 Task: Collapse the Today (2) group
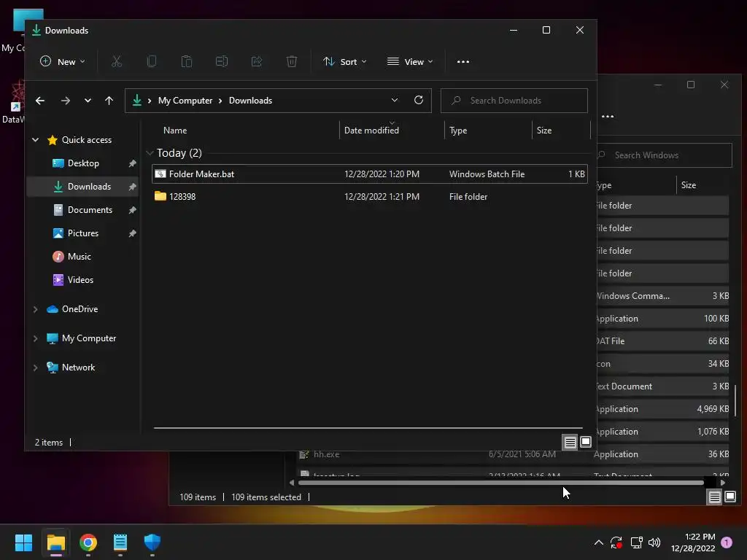pyautogui.click(x=150, y=153)
